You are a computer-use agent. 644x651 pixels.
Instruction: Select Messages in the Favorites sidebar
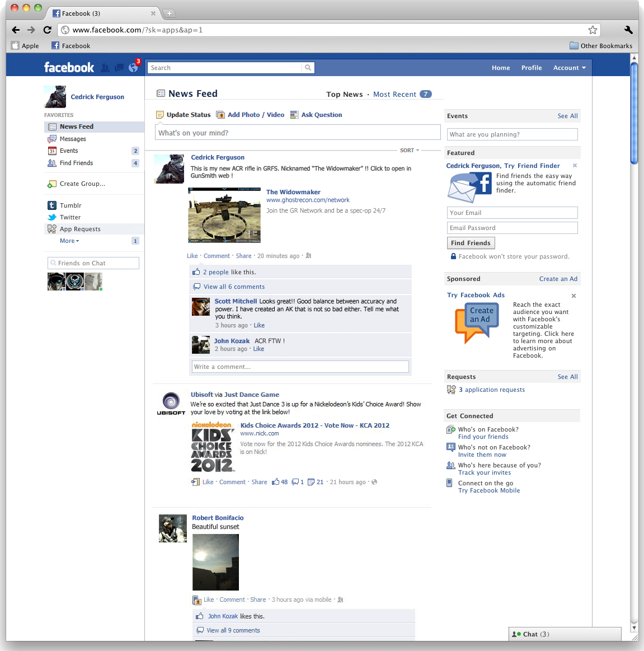click(x=73, y=139)
